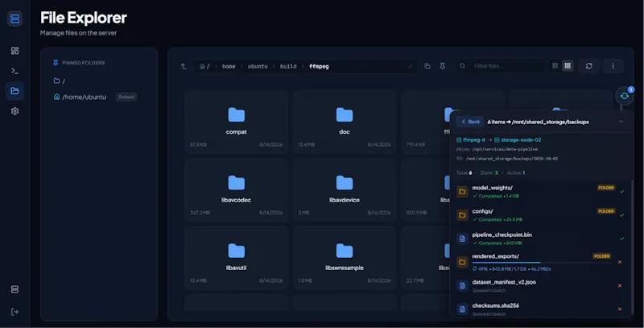Open the three-dot more options menu

[x=613, y=66]
